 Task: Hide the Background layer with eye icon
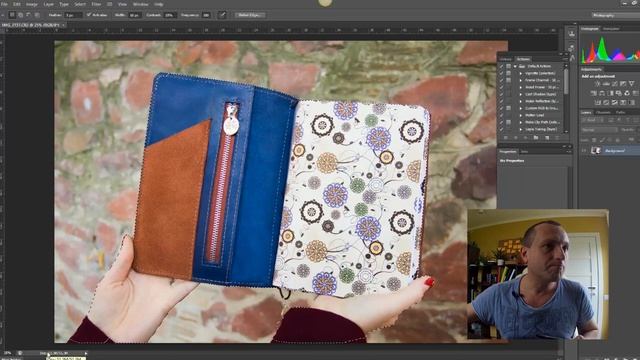point(584,151)
